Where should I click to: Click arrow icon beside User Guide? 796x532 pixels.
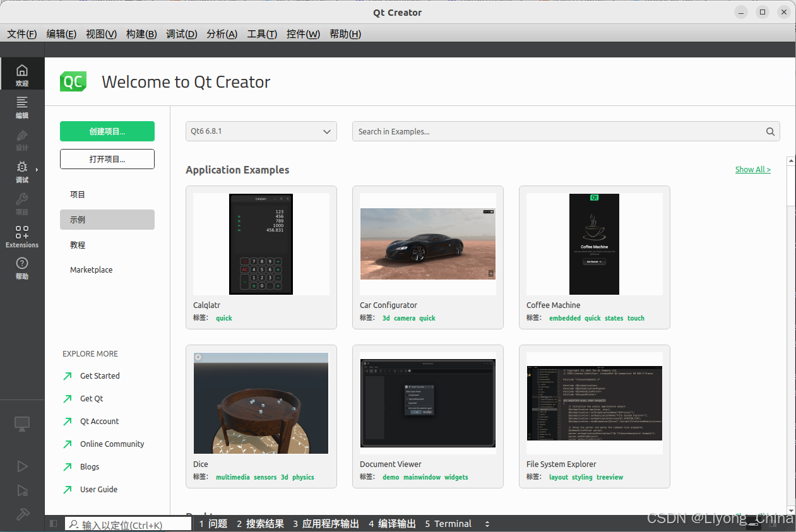coord(68,490)
